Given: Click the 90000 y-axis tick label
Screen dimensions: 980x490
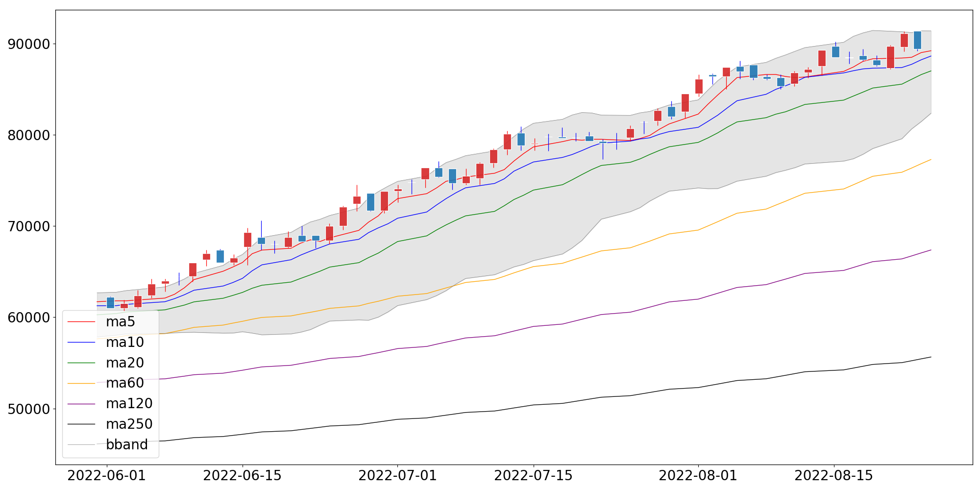Looking at the screenshot, I should [29, 44].
